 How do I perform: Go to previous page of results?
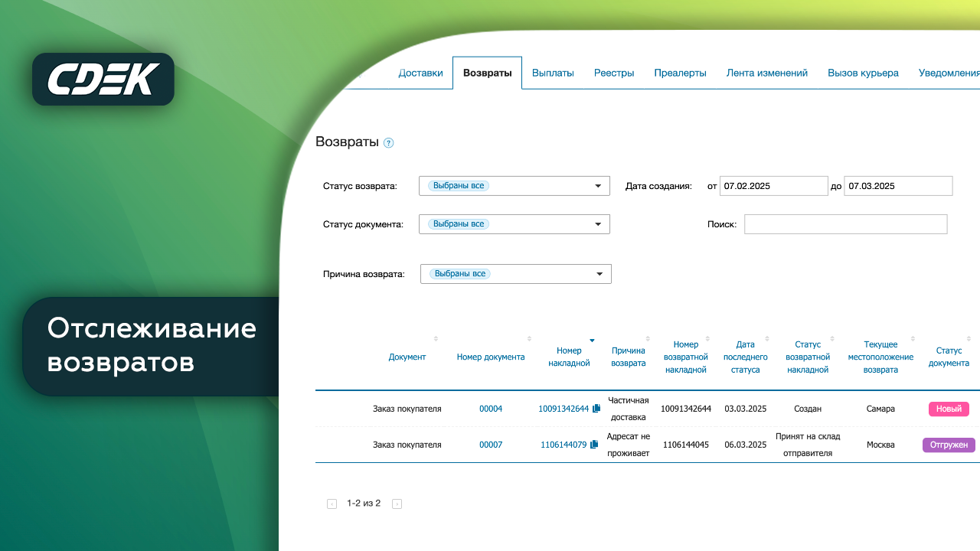pyautogui.click(x=332, y=504)
